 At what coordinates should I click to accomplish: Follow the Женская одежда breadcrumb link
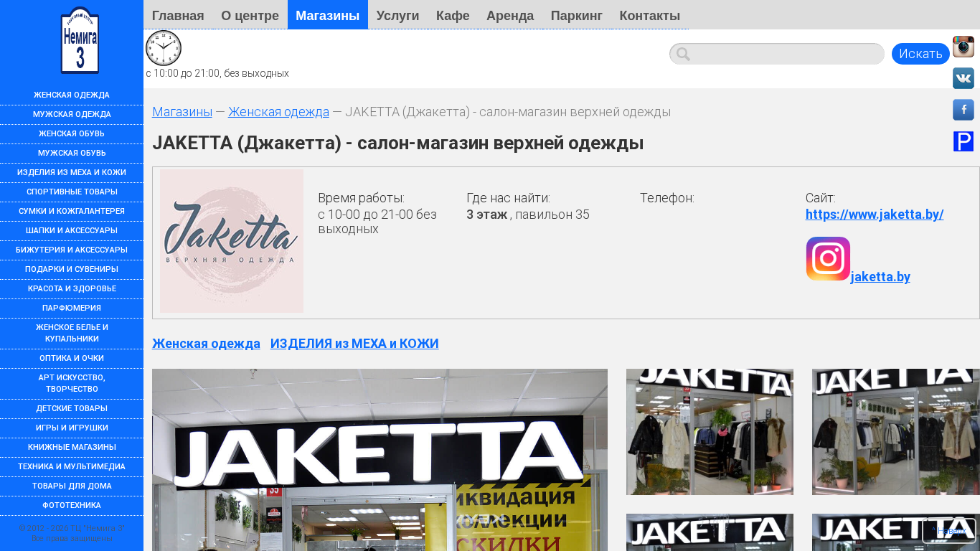pos(278,112)
